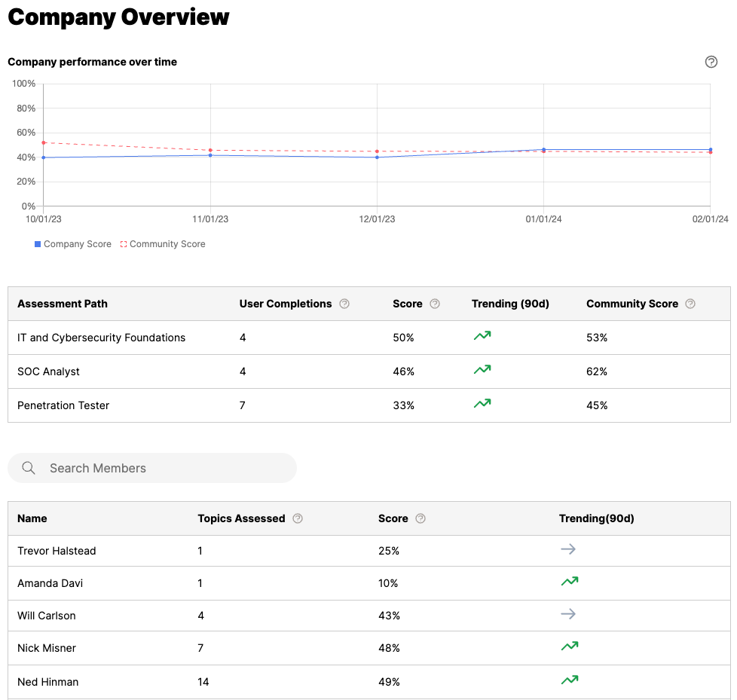737x700 pixels.
Task: Open the Penetration Tester assessment path
Action: click(63, 405)
